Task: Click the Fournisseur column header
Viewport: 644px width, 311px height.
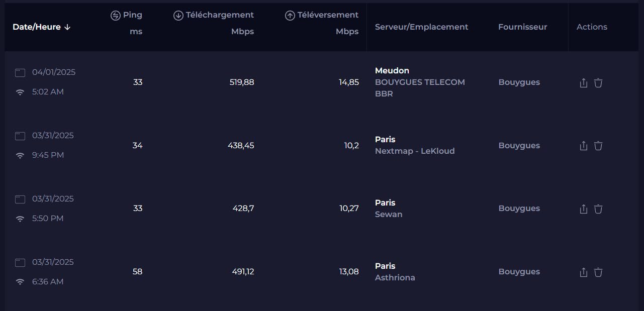Action: pyautogui.click(x=522, y=27)
